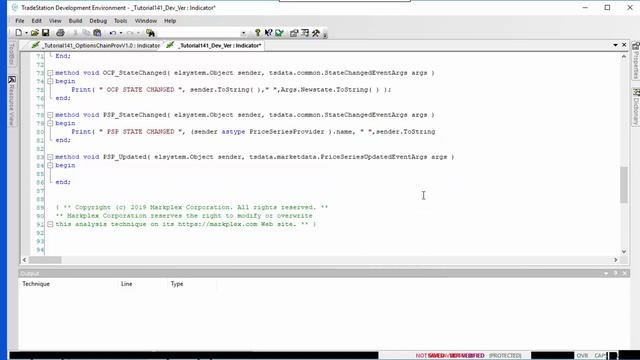Click the editor scroll down arrow
This screenshot has height=360, width=640.
(x=624, y=252)
